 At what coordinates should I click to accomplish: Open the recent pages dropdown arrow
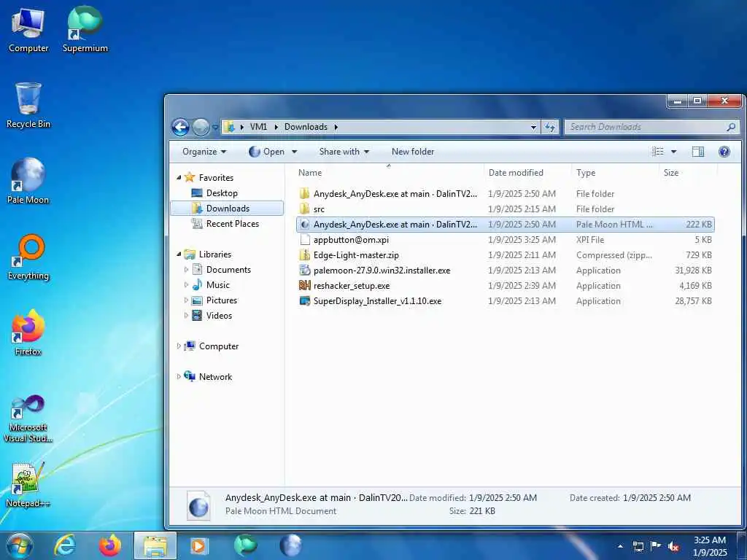coord(215,128)
